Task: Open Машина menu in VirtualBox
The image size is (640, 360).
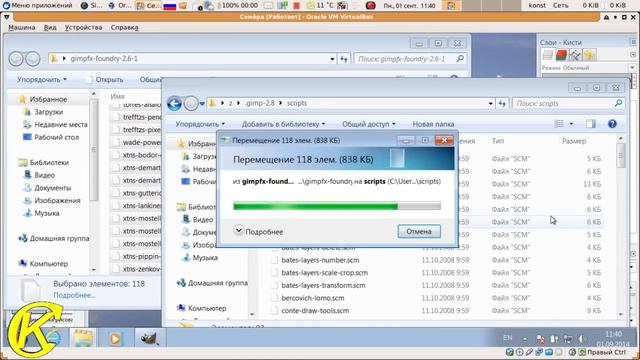Action: pyautogui.click(x=22, y=27)
